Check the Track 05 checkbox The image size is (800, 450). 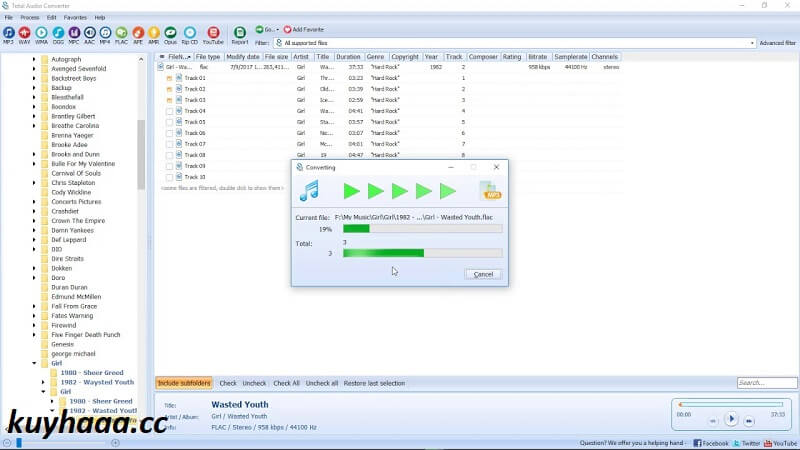pos(169,122)
